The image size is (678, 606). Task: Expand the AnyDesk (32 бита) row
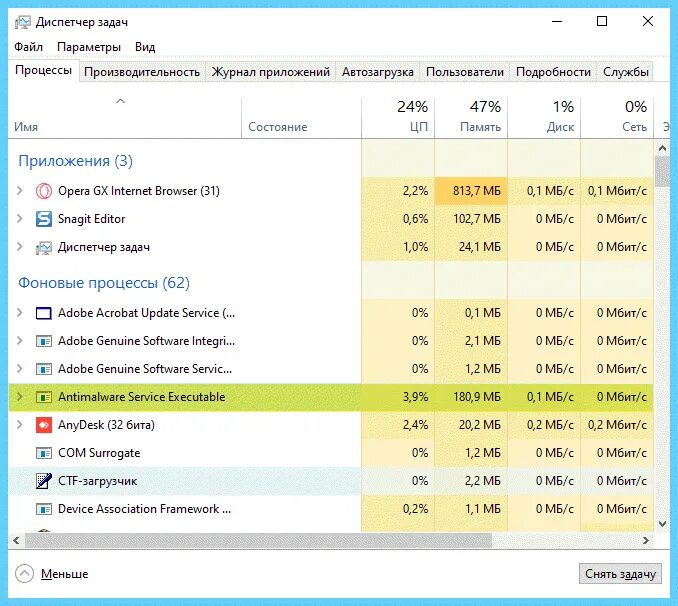click(19, 424)
